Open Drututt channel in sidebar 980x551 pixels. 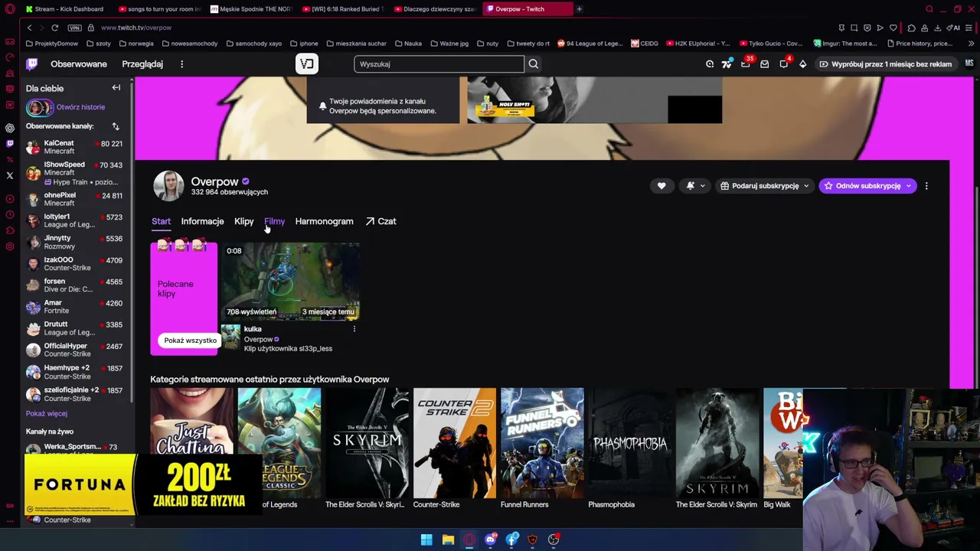point(74,328)
